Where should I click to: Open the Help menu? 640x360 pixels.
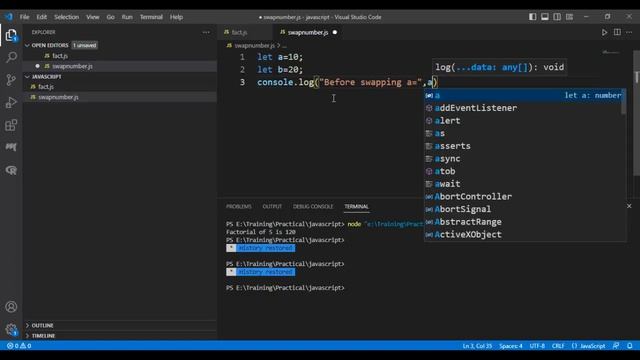click(x=176, y=17)
